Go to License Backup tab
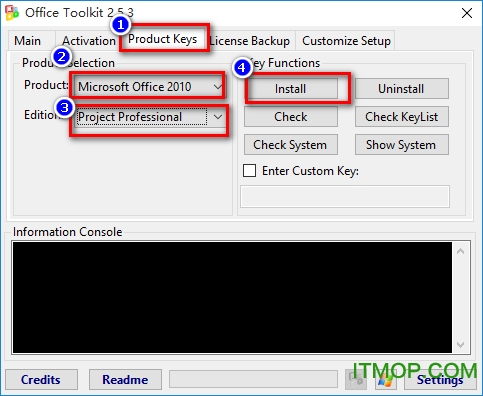483x396 pixels. pos(250,41)
